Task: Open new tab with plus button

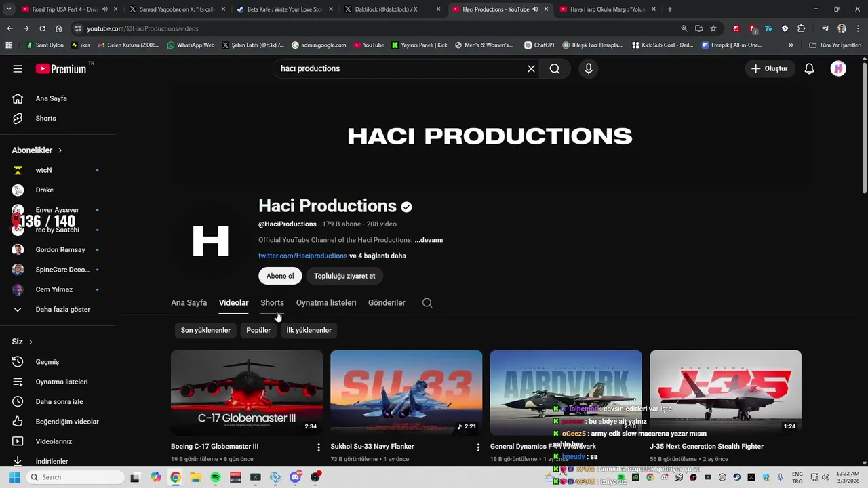Action: [669, 9]
